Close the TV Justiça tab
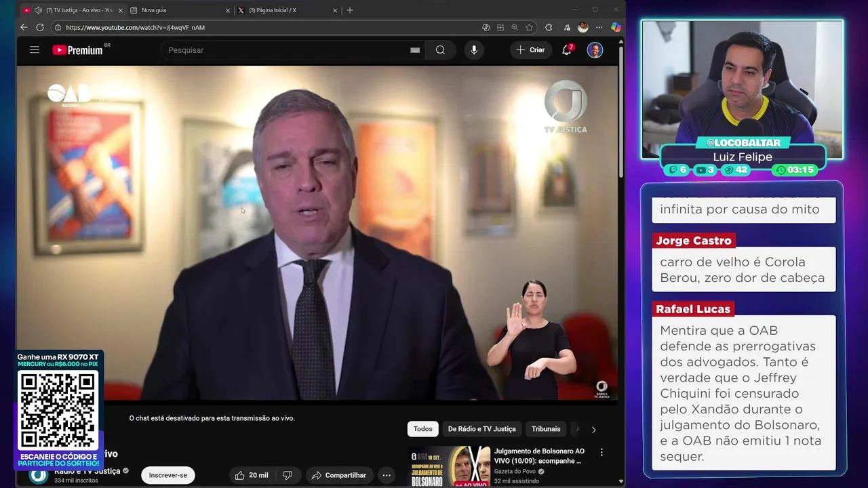The width and height of the screenshot is (868, 488). 121,10
